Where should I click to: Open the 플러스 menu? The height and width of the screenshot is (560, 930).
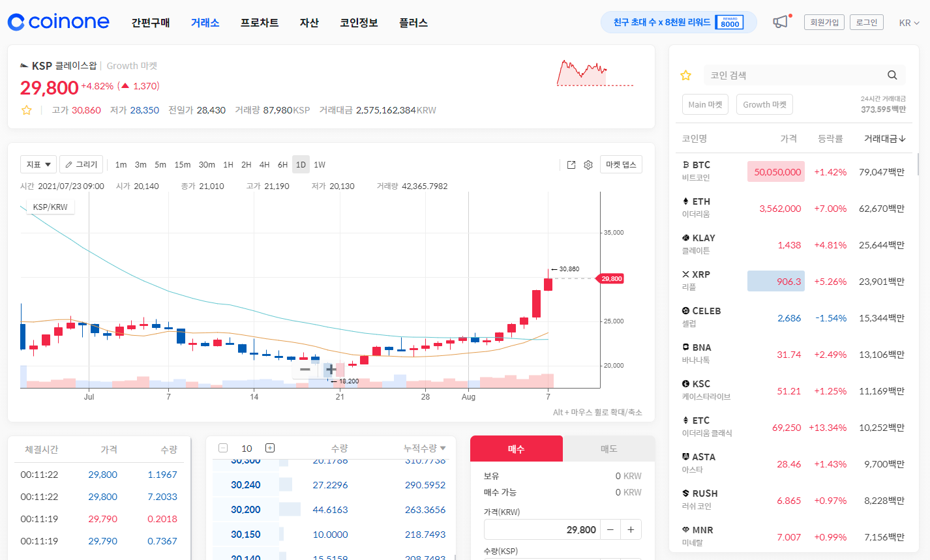[413, 23]
